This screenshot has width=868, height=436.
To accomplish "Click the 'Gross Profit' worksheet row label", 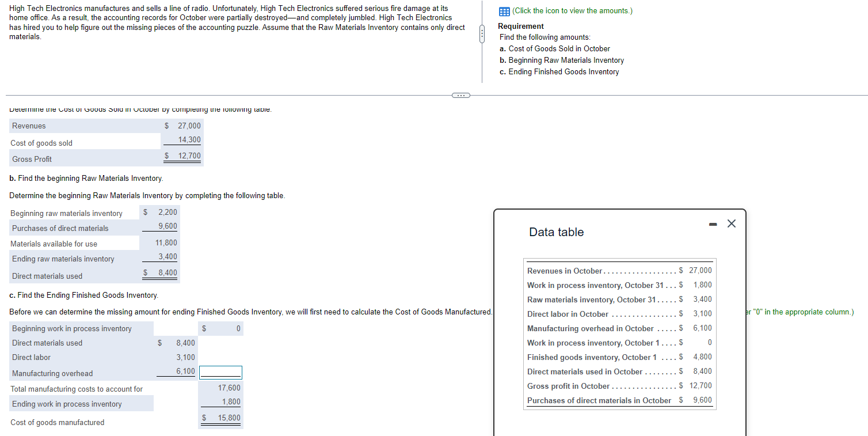I will click(x=32, y=159).
